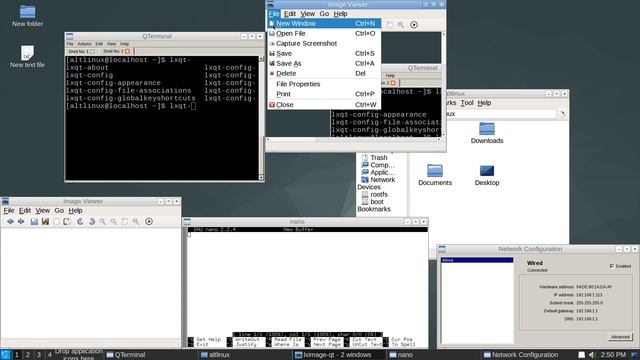Screen dimensions: 640x360
Task: Open the application menu on the taskbar
Action: pos(5,355)
